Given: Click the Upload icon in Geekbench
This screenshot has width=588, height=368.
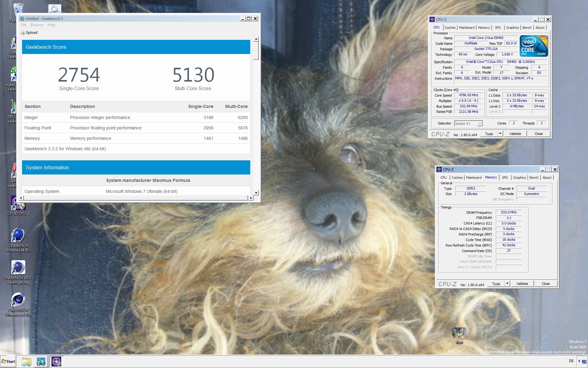Looking at the screenshot, I should (x=22, y=33).
